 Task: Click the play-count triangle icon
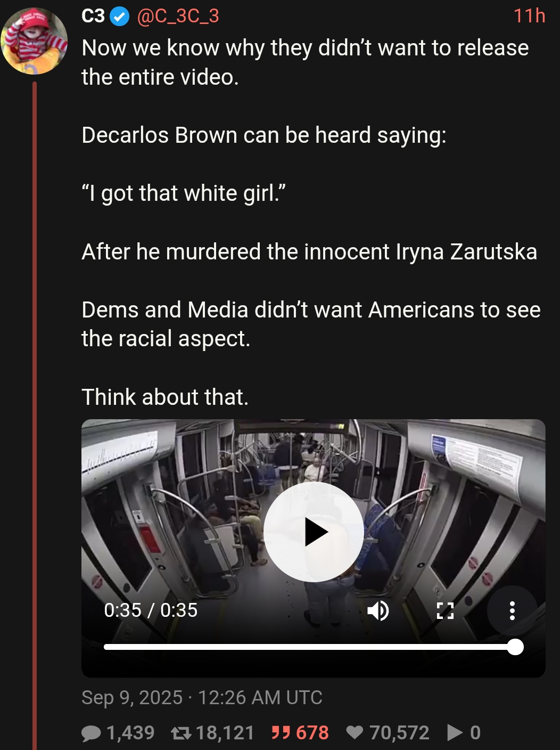coord(455,733)
